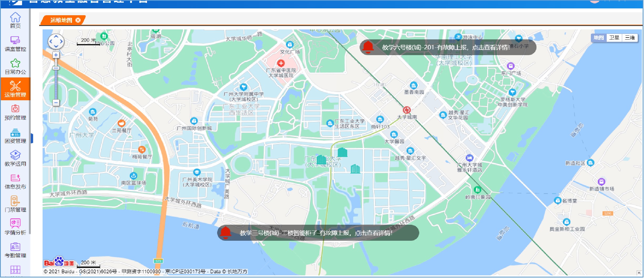Open 门禁管理 module
The image size is (644, 278).
(15, 204)
